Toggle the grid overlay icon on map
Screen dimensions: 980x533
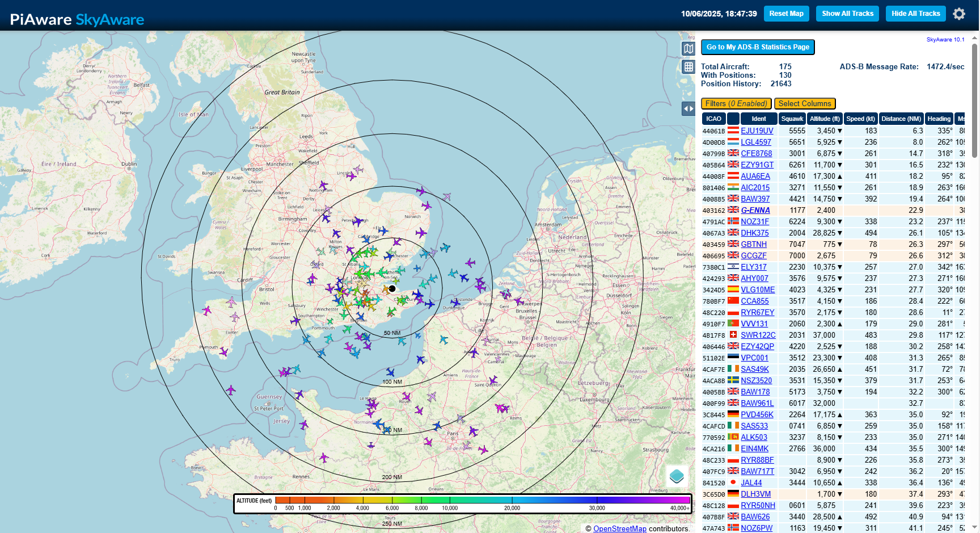coord(688,67)
